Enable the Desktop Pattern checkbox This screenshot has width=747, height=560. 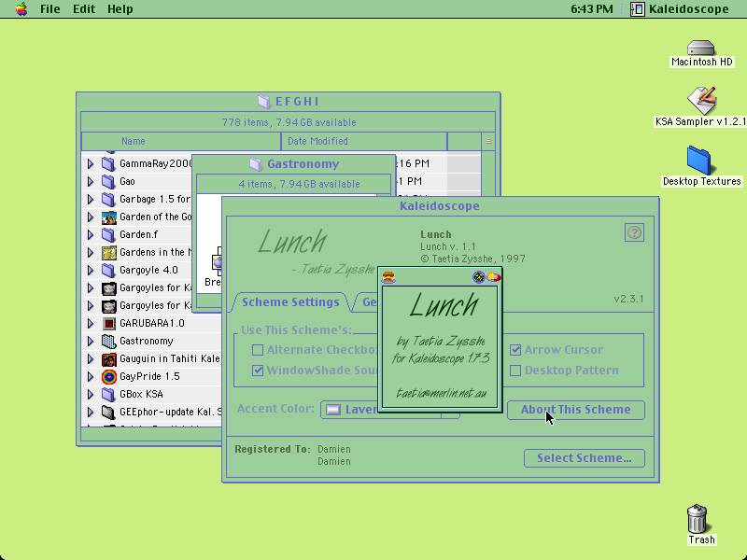point(515,370)
